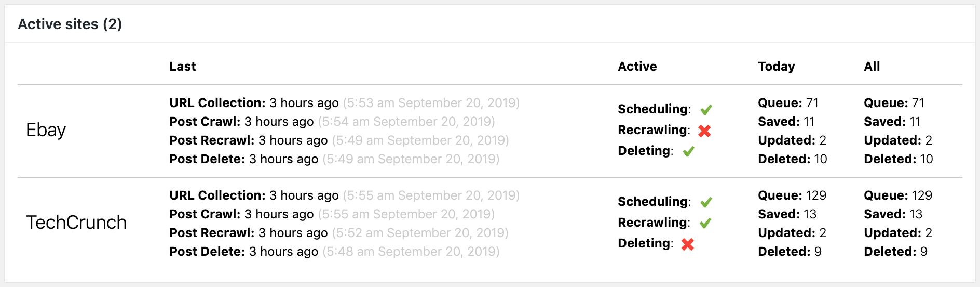Screen dimensions: 980x287
Task: Click Ebay All Deleted count 10
Action: (927, 159)
